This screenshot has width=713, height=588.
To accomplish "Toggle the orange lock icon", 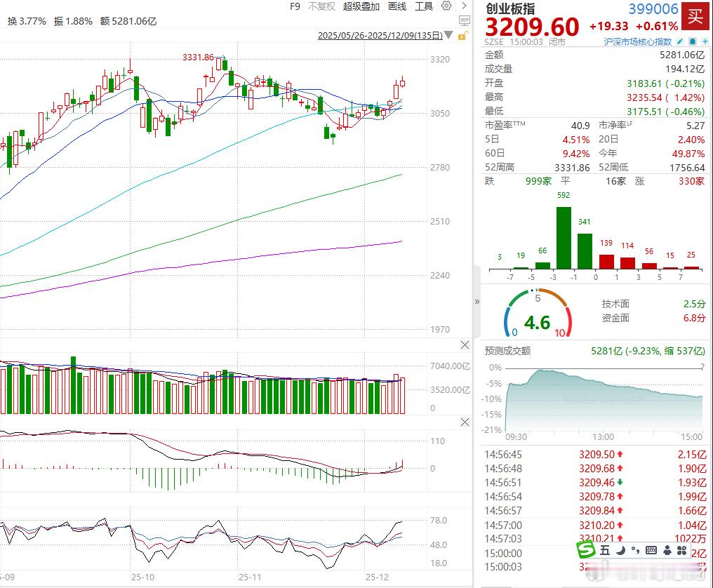I will [462, 36].
